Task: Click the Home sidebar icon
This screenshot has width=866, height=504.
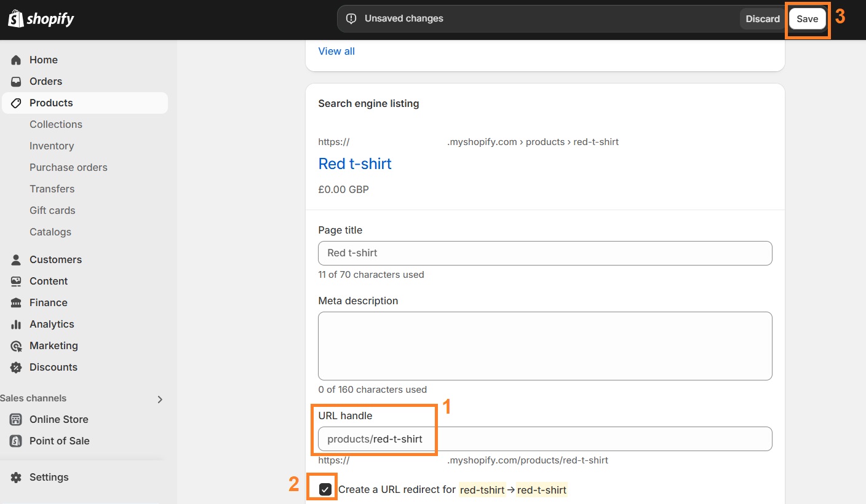Action: coord(17,60)
